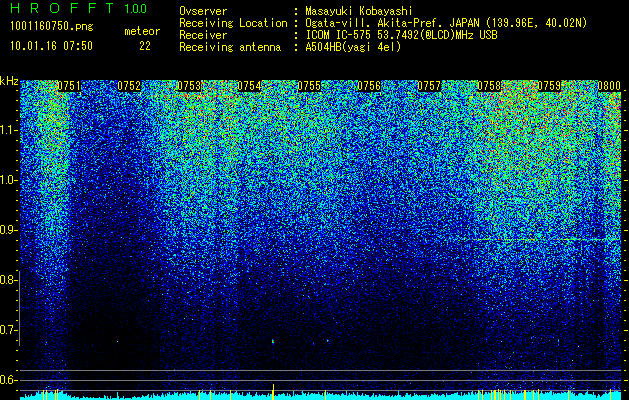Click the ICOM IC-575 receiver value
This screenshot has height=400, width=629.
click(x=401, y=35)
